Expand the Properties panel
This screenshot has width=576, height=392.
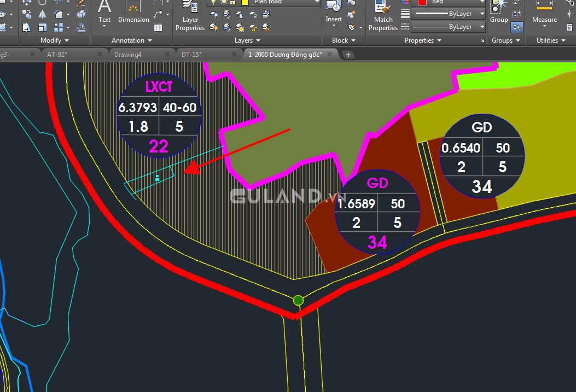coord(423,40)
